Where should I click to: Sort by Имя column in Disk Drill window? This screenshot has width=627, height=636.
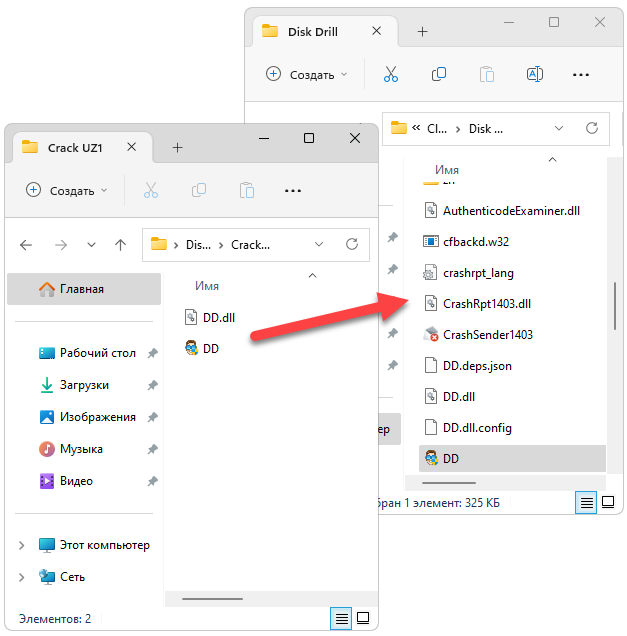pos(447,170)
